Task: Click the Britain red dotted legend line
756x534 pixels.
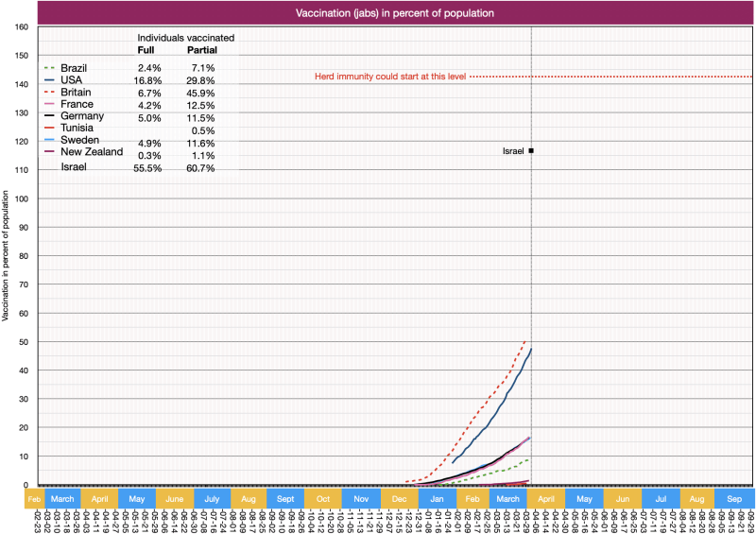Action: 50,93
